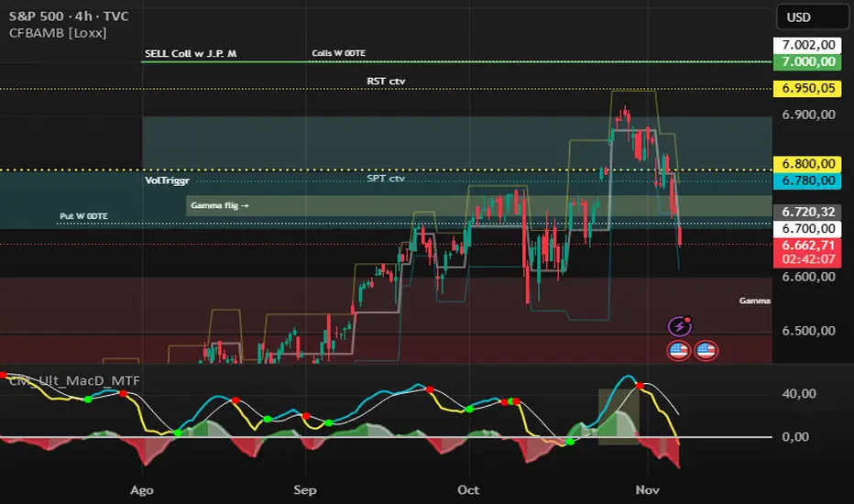Click the 6.600,00 price axis value
The width and height of the screenshot is (854, 504).
[808, 277]
